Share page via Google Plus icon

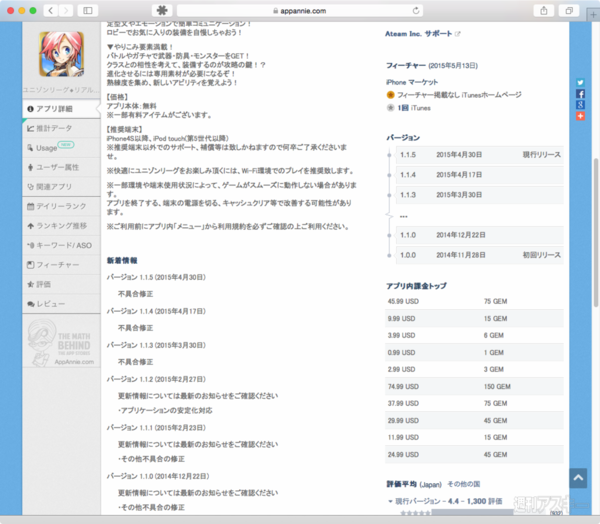[580, 105]
